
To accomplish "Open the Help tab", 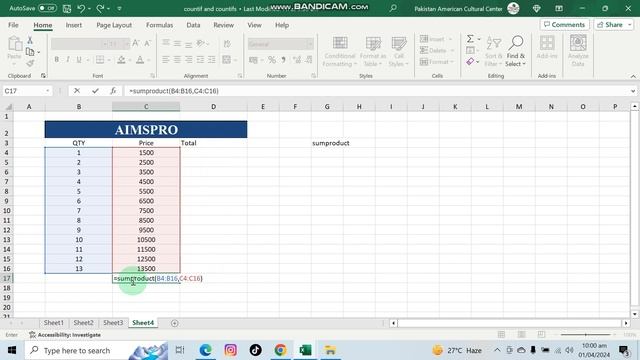I will point(282,25).
